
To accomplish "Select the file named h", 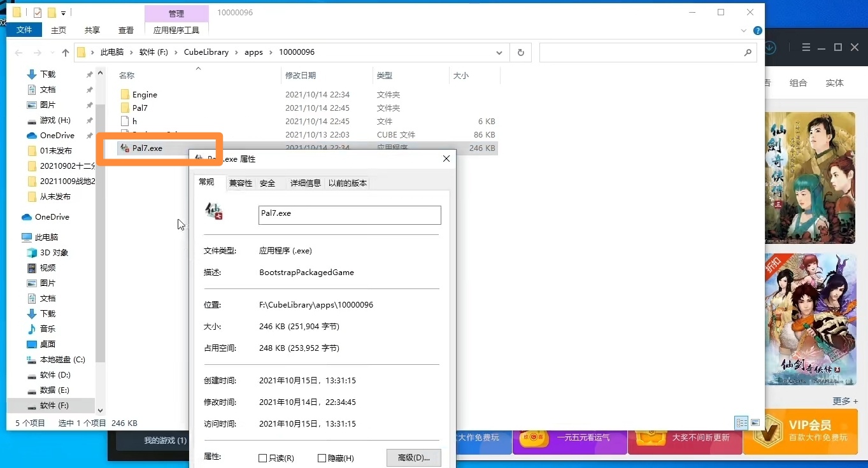I will click(134, 121).
